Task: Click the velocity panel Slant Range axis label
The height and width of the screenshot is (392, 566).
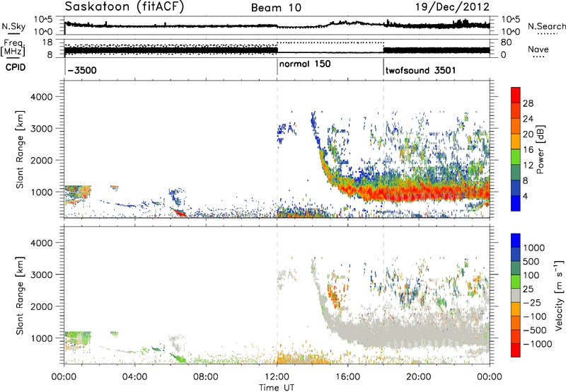Action: [x=20, y=295]
